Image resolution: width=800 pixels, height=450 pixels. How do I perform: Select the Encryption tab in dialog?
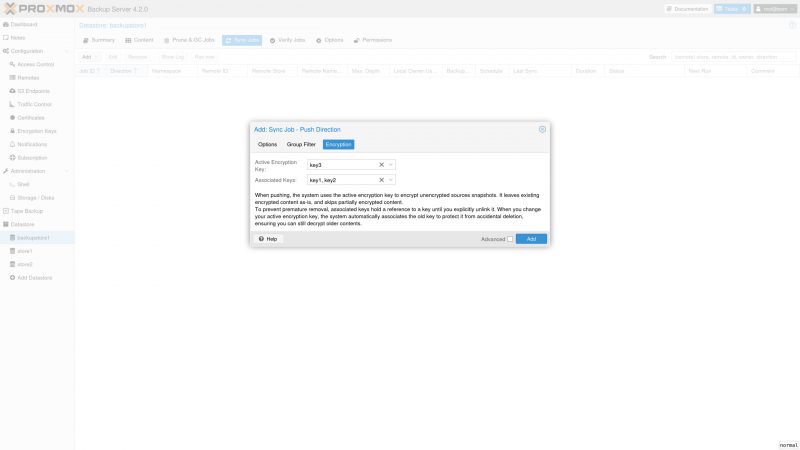click(x=338, y=144)
